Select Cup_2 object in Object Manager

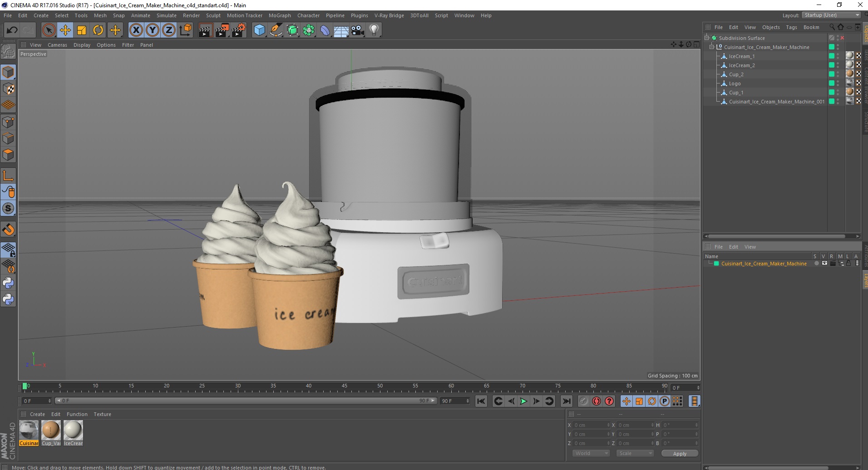[736, 74]
